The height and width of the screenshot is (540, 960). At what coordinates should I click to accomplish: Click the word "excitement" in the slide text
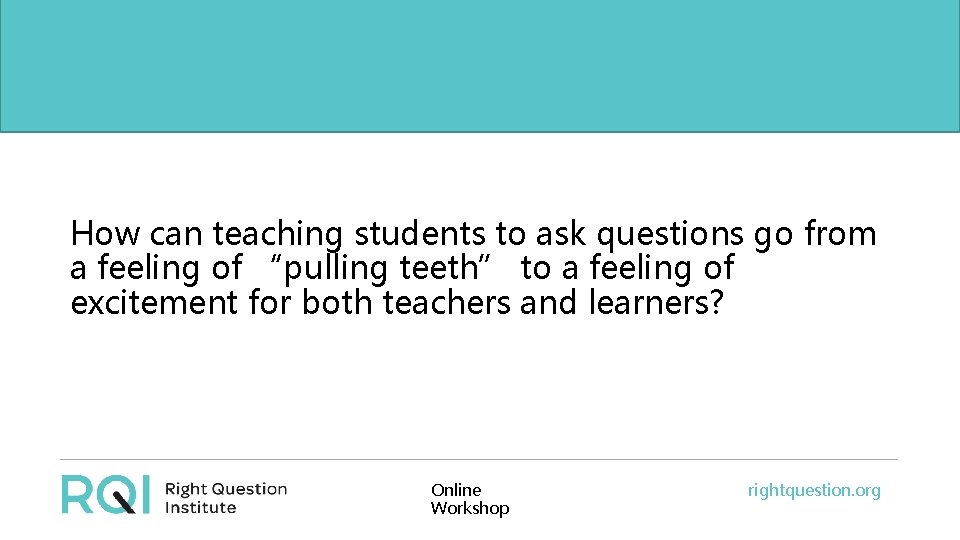coord(154,301)
